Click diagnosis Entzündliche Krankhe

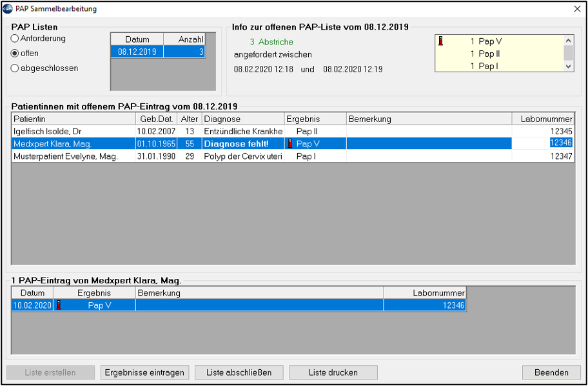(x=243, y=132)
